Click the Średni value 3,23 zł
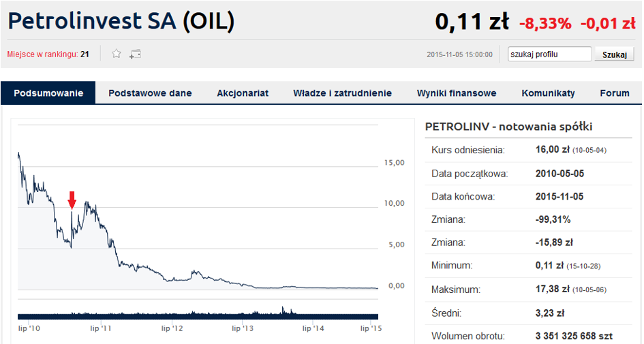 [550, 313]
